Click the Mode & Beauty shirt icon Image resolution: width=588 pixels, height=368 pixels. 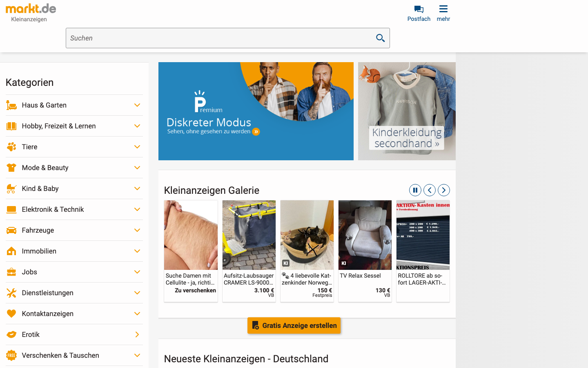pos(11,168)
